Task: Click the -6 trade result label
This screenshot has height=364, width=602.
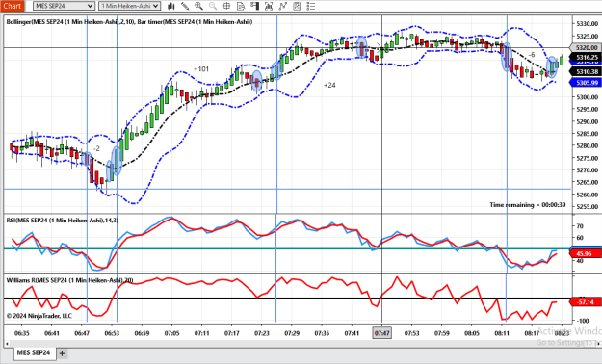Action: pos(532,55)
